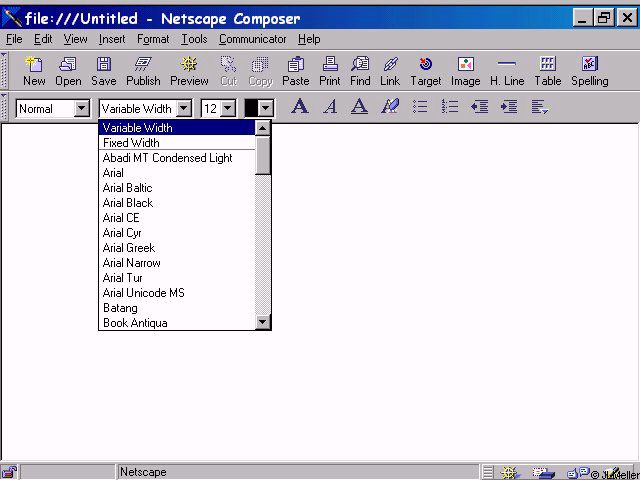Screen dimensions: 640x480
Task: Choose Arial Greek font
Action: click(x=177, y=248)
